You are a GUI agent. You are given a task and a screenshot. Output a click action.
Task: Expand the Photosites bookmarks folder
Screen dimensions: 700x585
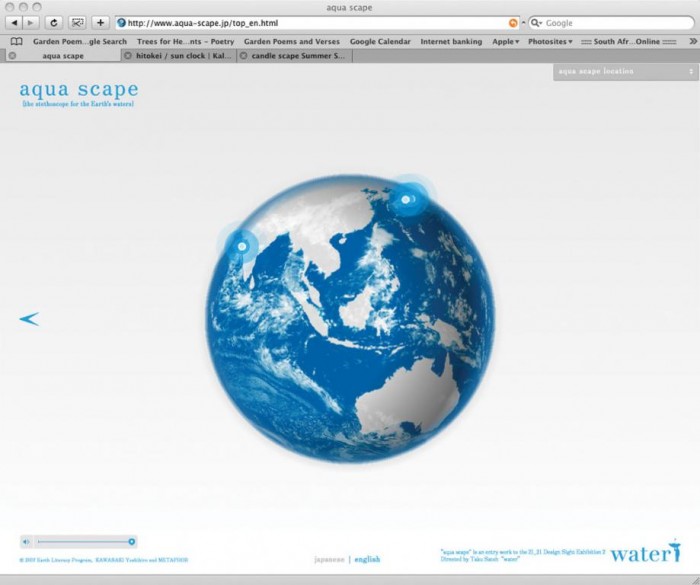550,42
